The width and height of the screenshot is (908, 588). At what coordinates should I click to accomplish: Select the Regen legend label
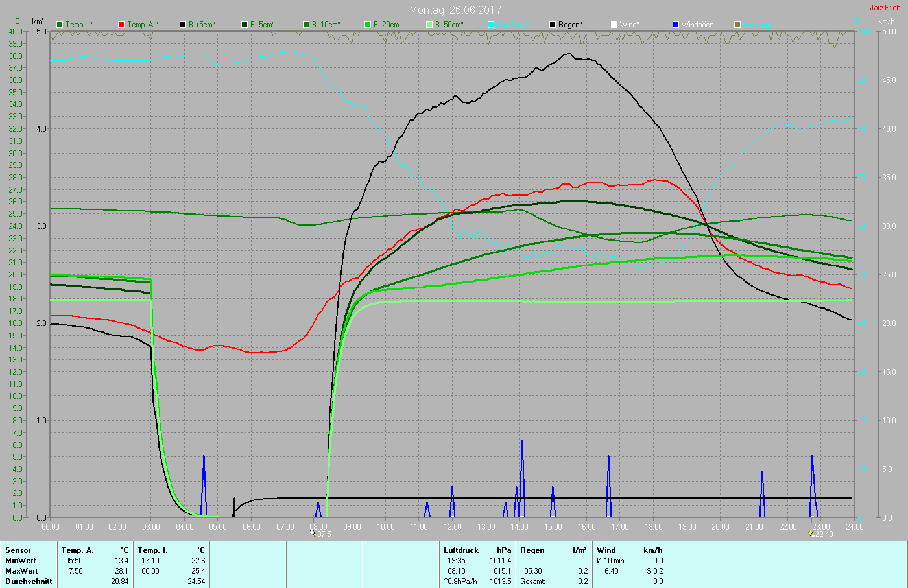(x=571, y=25)
